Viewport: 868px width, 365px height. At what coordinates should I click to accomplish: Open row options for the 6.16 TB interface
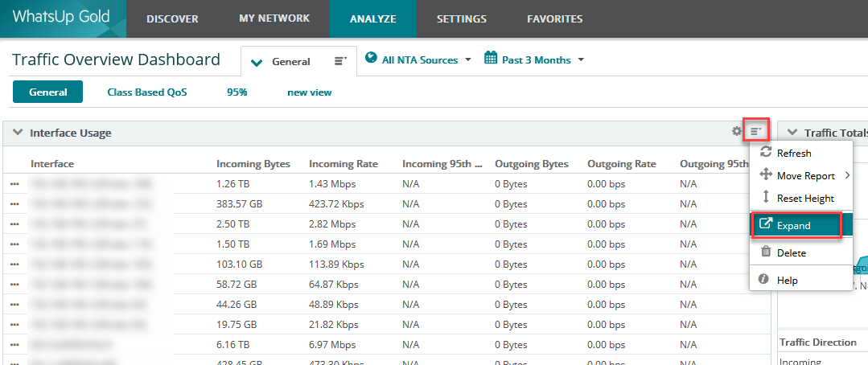[x=15, y=345]
